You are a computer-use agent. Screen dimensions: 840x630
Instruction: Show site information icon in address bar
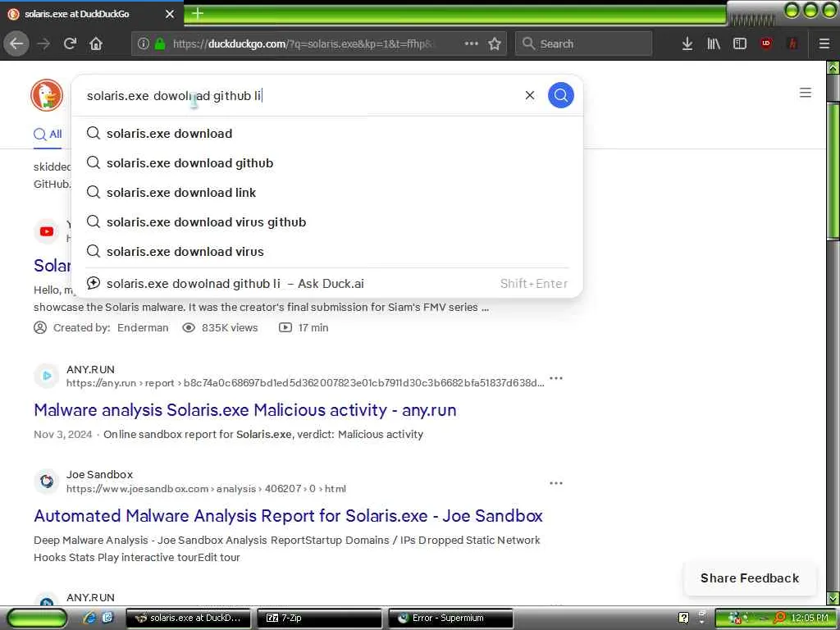pos(143,44)
